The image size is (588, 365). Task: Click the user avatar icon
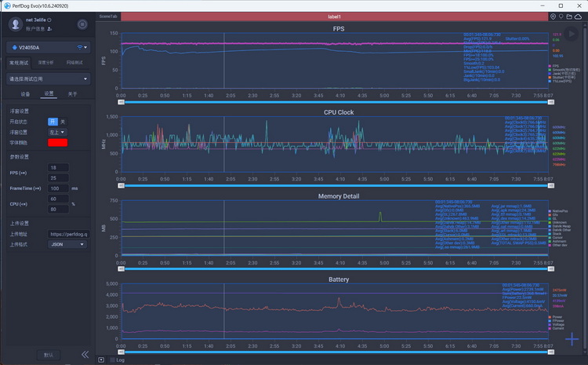(x=16, y=24)
